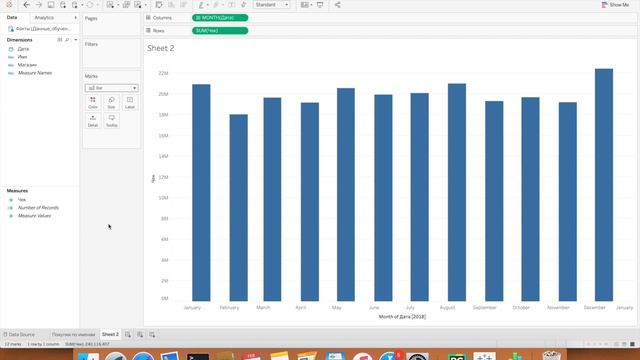Click the New Data Source toolbar icon
The image size is (640, 360).
click(x=63, y=5)
